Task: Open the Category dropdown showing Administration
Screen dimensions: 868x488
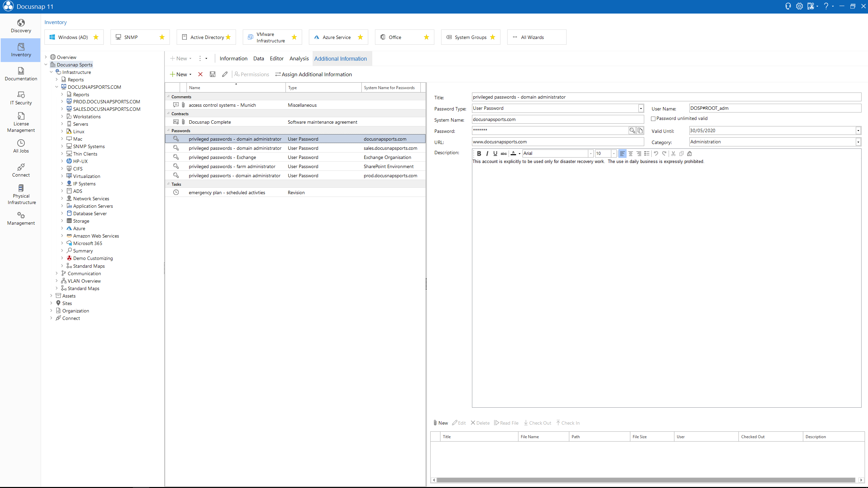Action: tap(858, 142)
